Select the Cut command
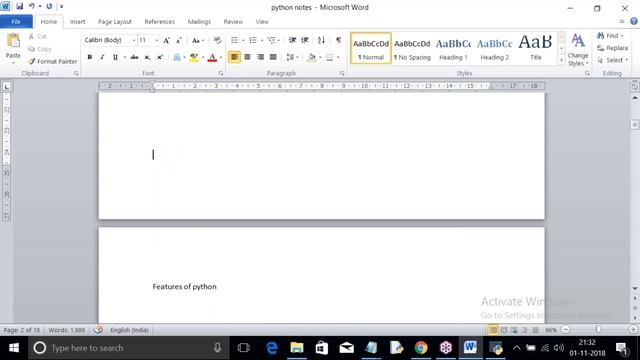Image resolution: width=640 pixels, height=360 pixels. click(38, 36)
